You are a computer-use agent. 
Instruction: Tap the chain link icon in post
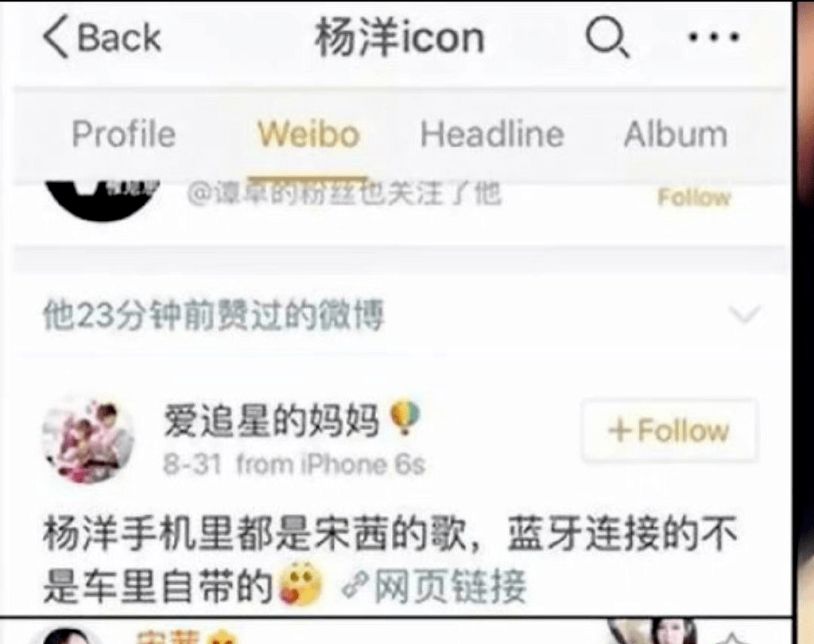click(x=355, y=587)
